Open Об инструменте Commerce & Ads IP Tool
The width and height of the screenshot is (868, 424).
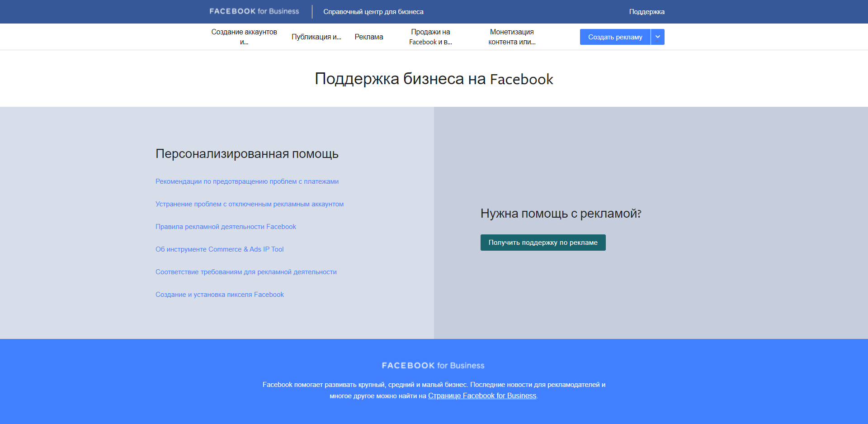pos(220,249)
